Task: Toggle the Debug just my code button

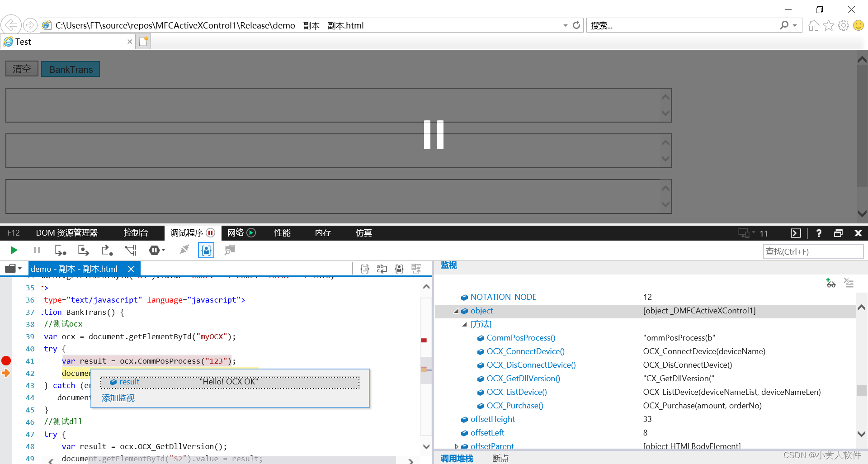Action: pos(206,250)
